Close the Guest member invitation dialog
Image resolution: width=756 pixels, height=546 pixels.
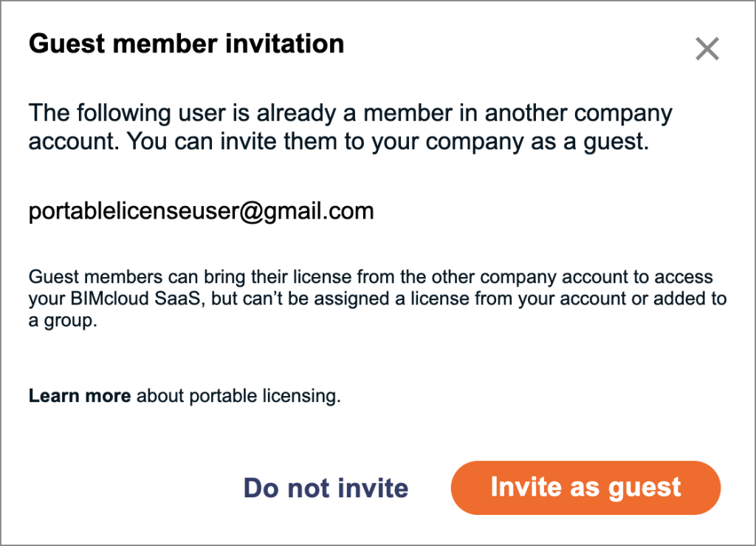(x=707, y=50)
